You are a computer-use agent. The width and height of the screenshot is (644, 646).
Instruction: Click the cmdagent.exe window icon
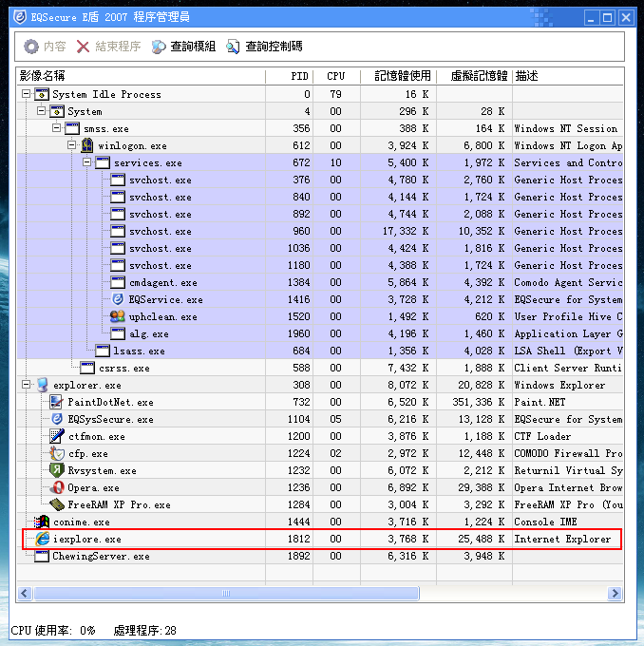click(x=118, y=282)
